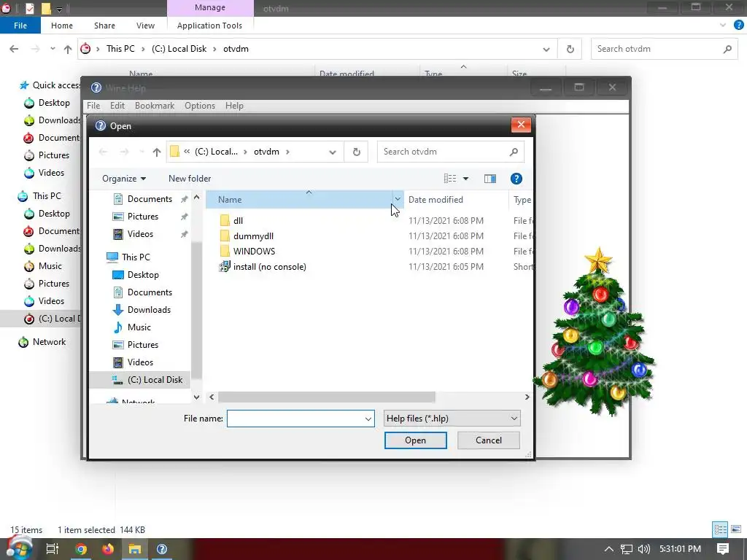Click the File name input field

295,419
